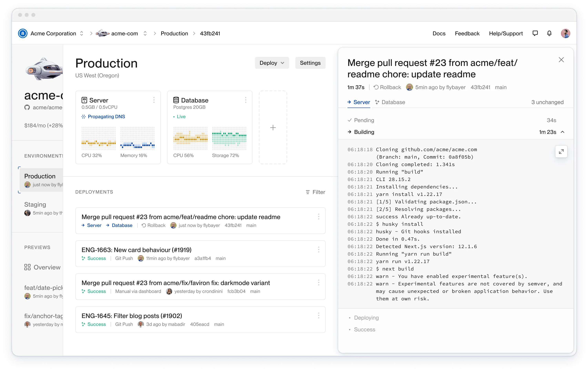Expand the build log to fullscreen
The width and height of the screenshot is (588, 371).
pos(561,152)
